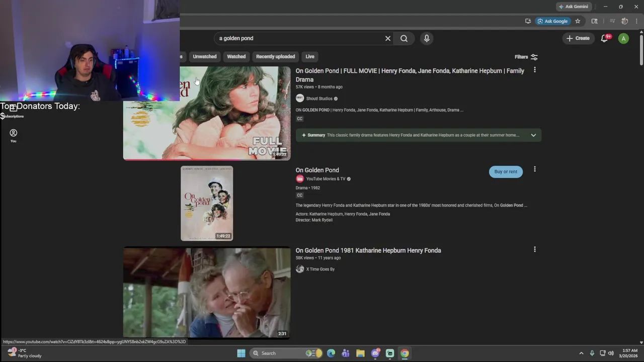Open the media controls icon in Chrome toolbar
The width and height of the screenshot is (644, 362).
(612, 21)
